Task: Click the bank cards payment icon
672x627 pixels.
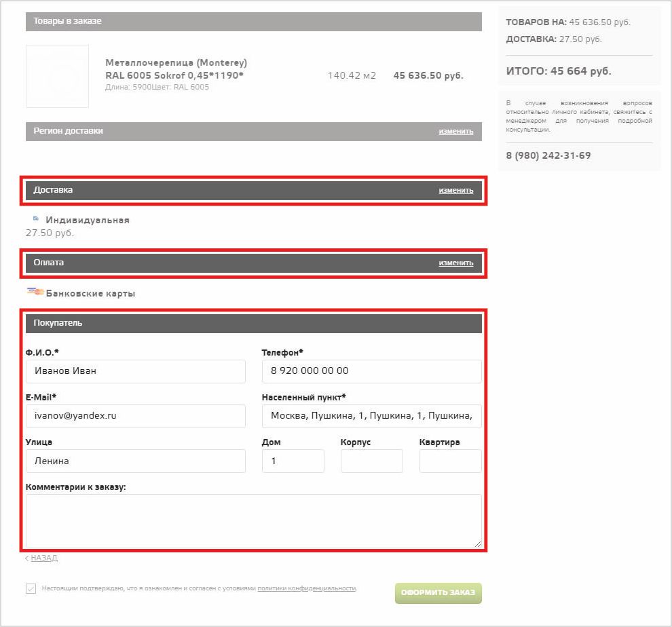Action: point(35,292)
